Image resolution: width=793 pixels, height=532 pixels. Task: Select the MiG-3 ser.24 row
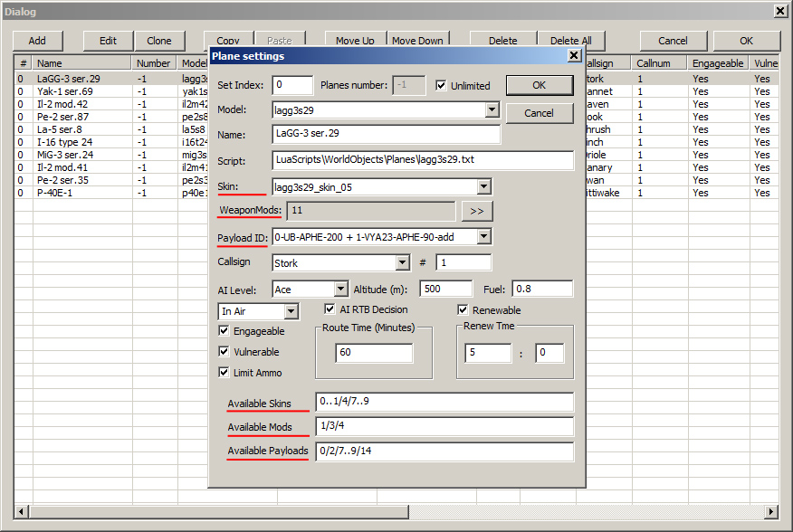[x=111, y=155]
